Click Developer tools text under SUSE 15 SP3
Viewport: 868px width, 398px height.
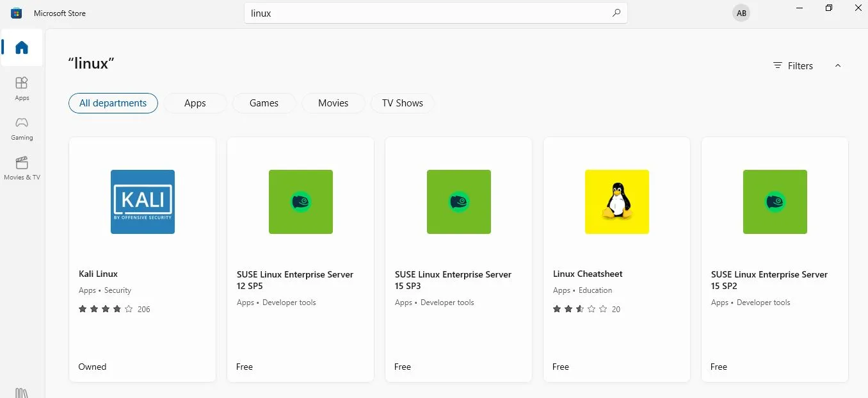(x=447, y=303)
